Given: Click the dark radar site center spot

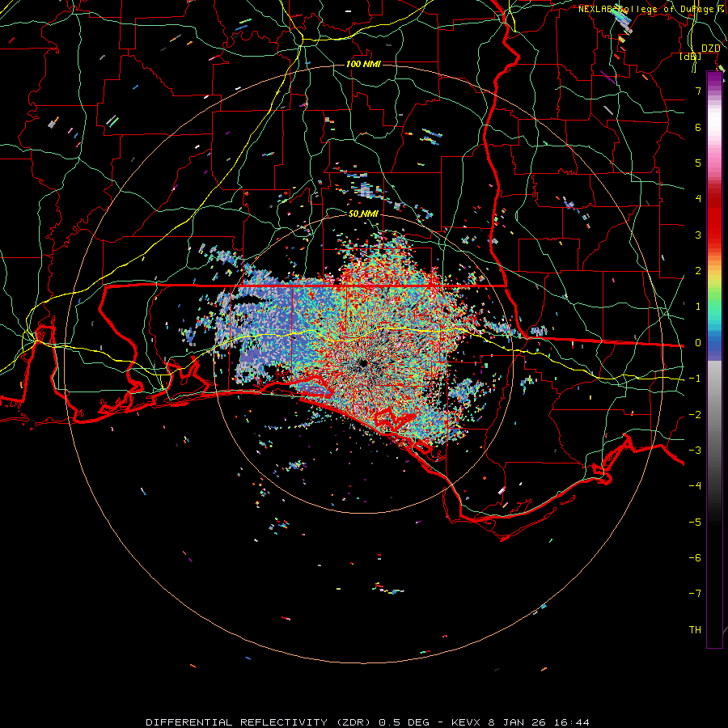Looking at the screenshot, I should click(x=363, y=362).
